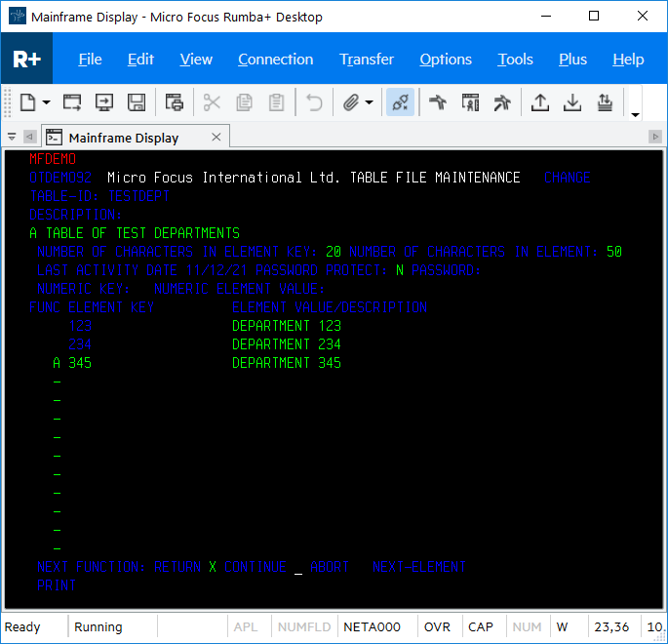Click the tab list arrow left of tabs

(x=12, y=138)
